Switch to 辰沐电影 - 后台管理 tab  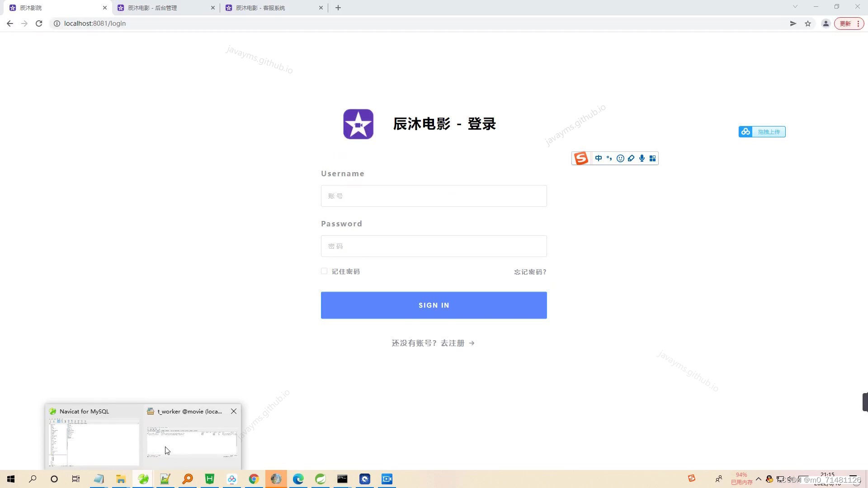pos(152,8)
